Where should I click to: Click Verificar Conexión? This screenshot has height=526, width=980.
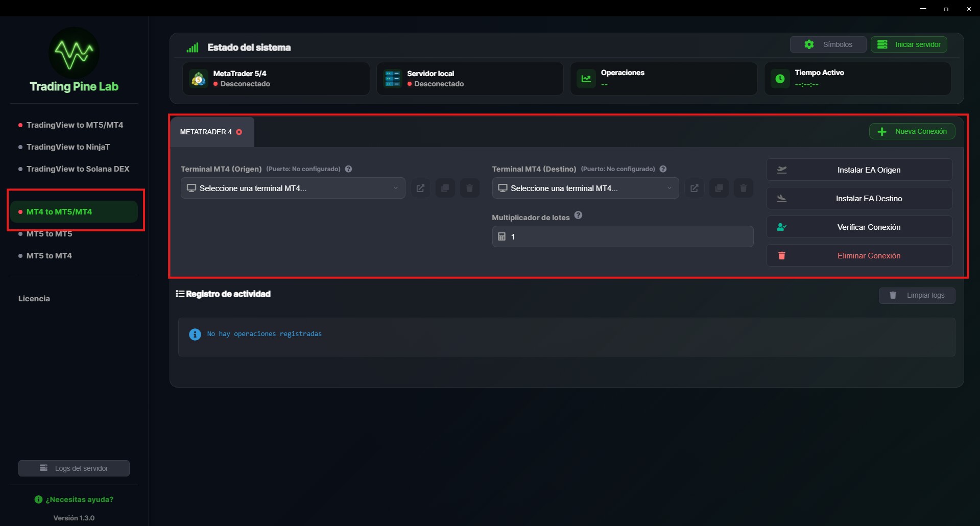point(858,227)
